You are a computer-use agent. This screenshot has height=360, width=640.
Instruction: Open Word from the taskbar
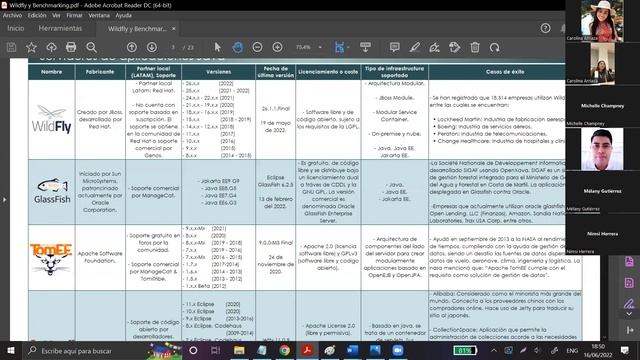pyautogui.click(x=352, y=351)
